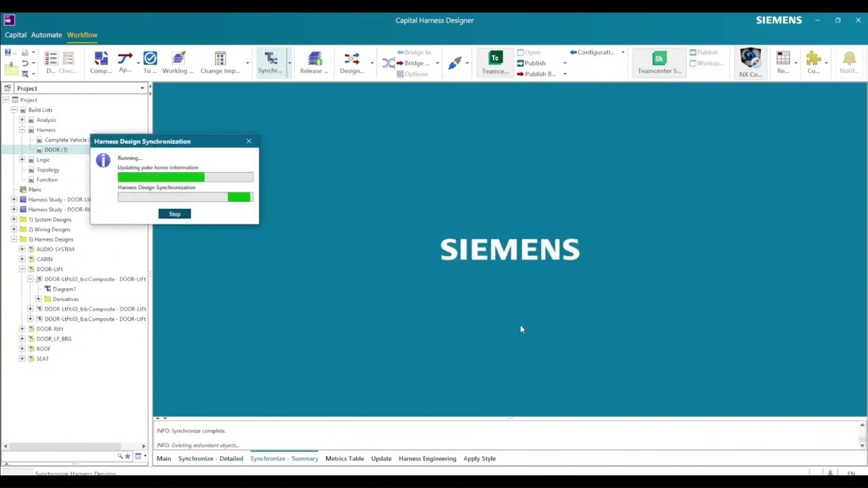Image resolution: width=868 pixels, height=488 pixels.
Task: Click the search magnifier icon below tree
Action: click(x=120, y=456)
